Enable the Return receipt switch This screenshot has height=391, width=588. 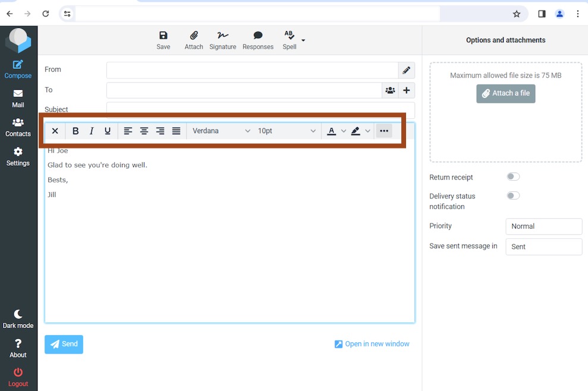click(x=512, y=176)
